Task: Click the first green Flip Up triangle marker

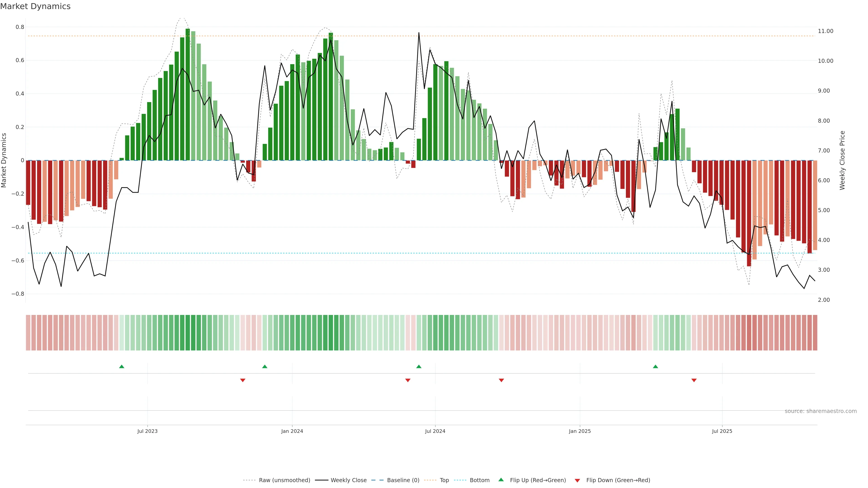Action: coord(122,366)
